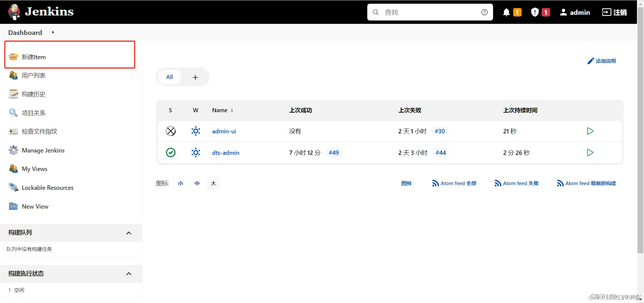Start a build for dts-admin
644x303 pixels.
click(x=590, y=153)
